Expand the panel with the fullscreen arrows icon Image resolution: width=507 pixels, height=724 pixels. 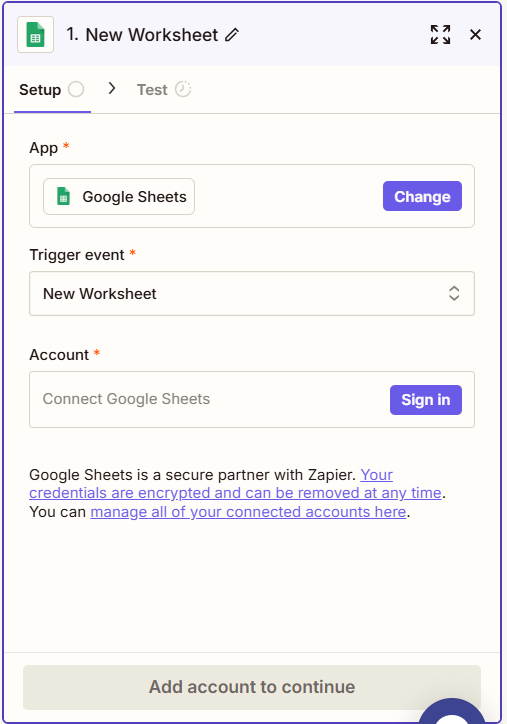pyautogui.click(x=440, y=35)
